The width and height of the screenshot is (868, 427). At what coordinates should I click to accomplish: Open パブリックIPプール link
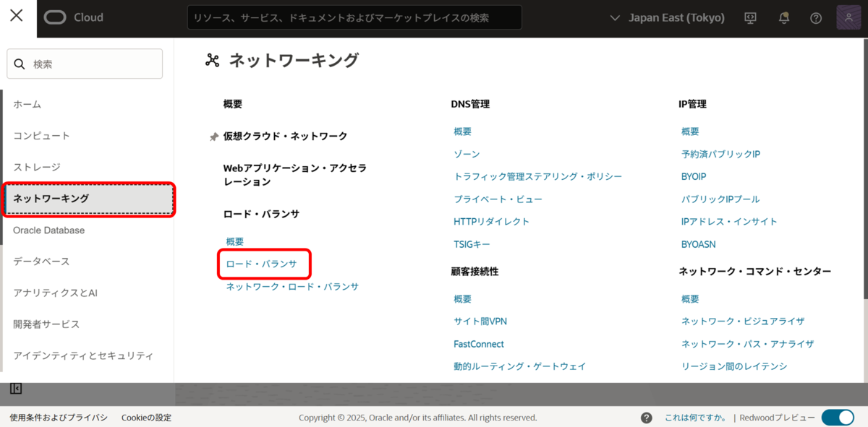point(720,199)
